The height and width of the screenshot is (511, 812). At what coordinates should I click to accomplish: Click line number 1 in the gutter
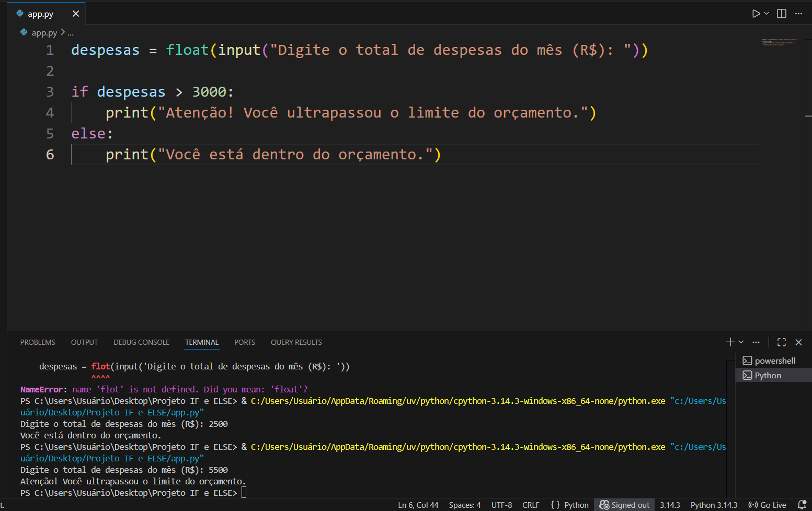[50, 50]
